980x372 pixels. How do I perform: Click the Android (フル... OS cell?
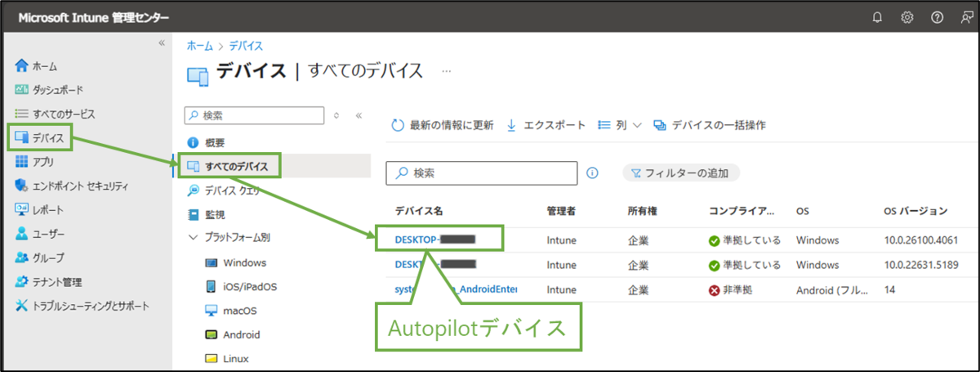(x=832, y=289)
